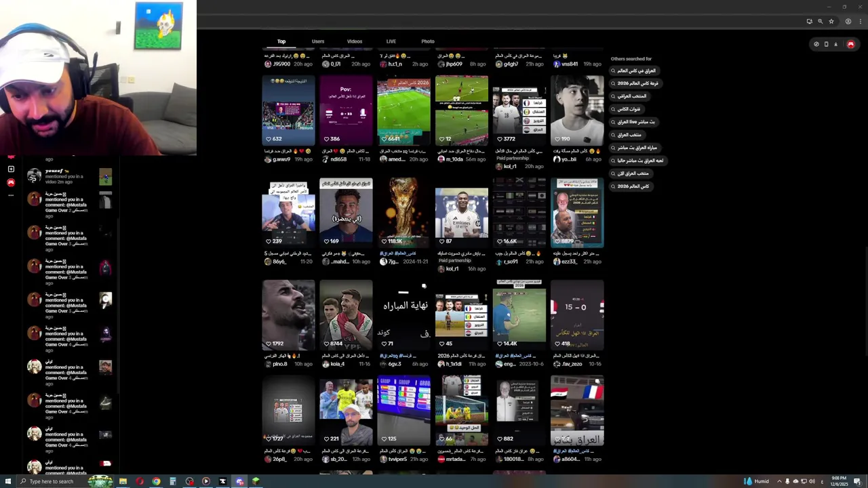Open the Minecraft block taskbar icon
Image resolution: width=868 pixels, height=488 pixels.
(256, 481)
